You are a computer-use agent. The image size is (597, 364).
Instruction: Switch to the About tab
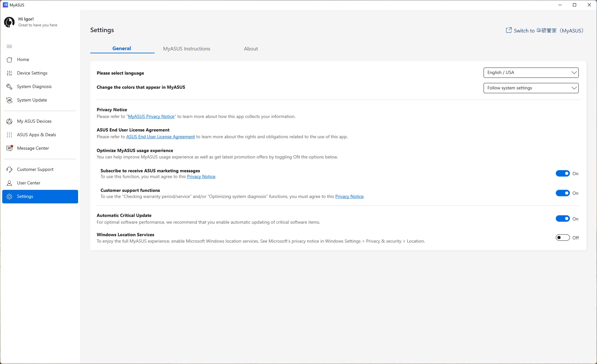point(251,49)
